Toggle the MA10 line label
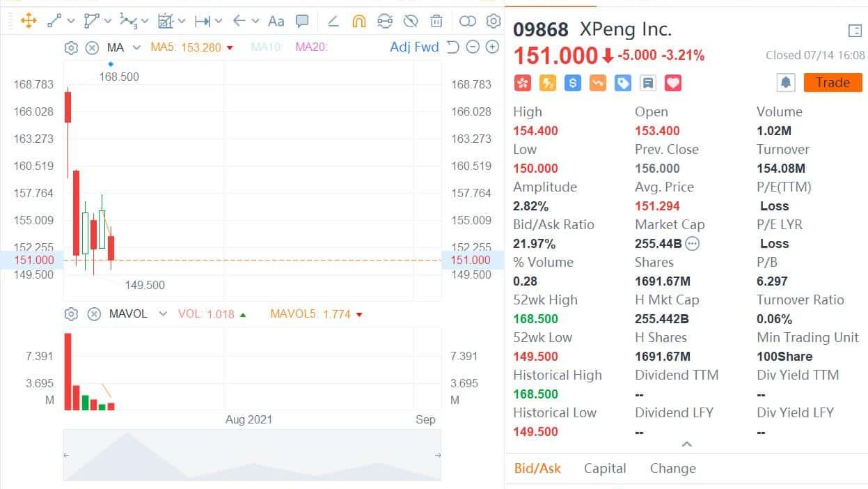This screenshot has width=868, height=489. (x=266, y=47)
